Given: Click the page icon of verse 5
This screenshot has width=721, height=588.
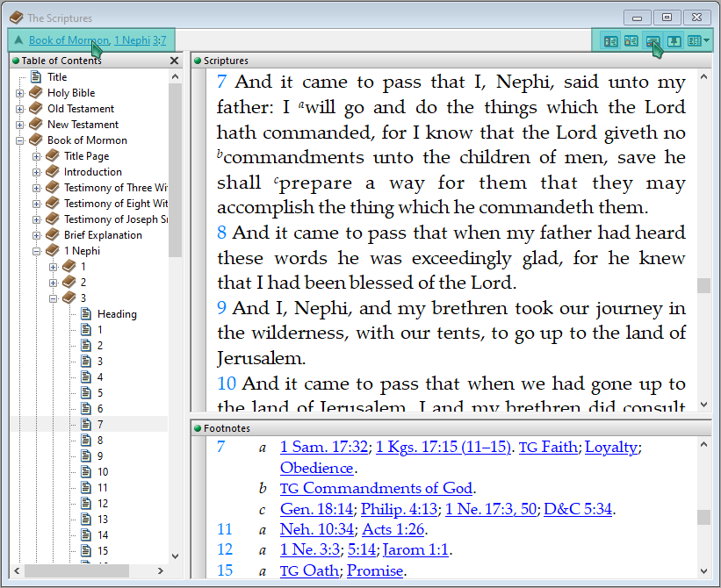Looking at the screenshot, I should (86, 392).
